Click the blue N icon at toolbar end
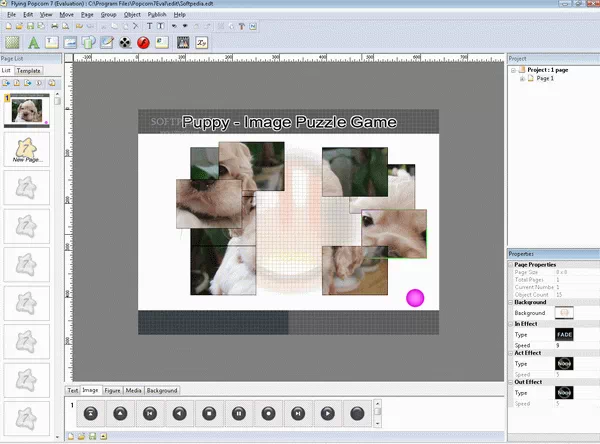The width and height of the screenshot is (600, 444). [x=253, y=26]
